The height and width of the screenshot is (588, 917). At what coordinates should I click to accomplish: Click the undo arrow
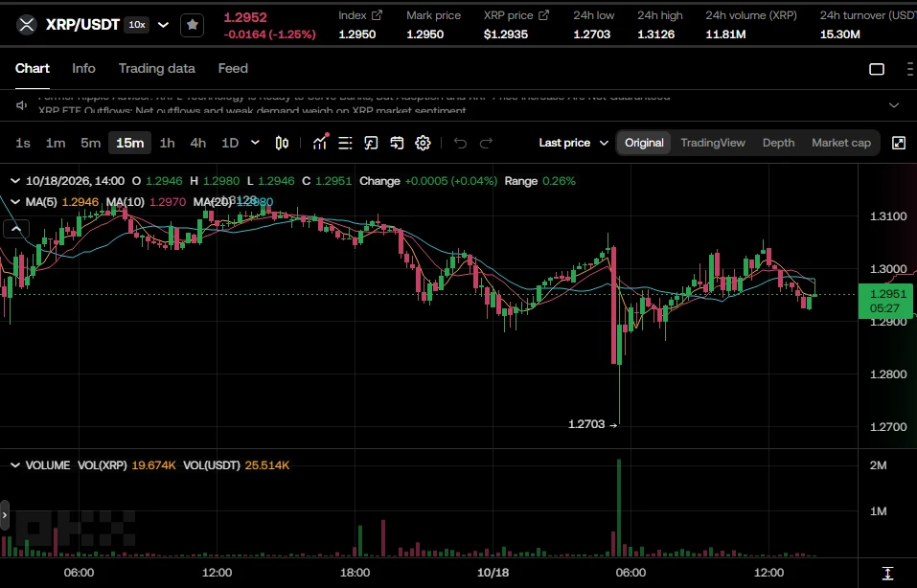tap(460, 143)
